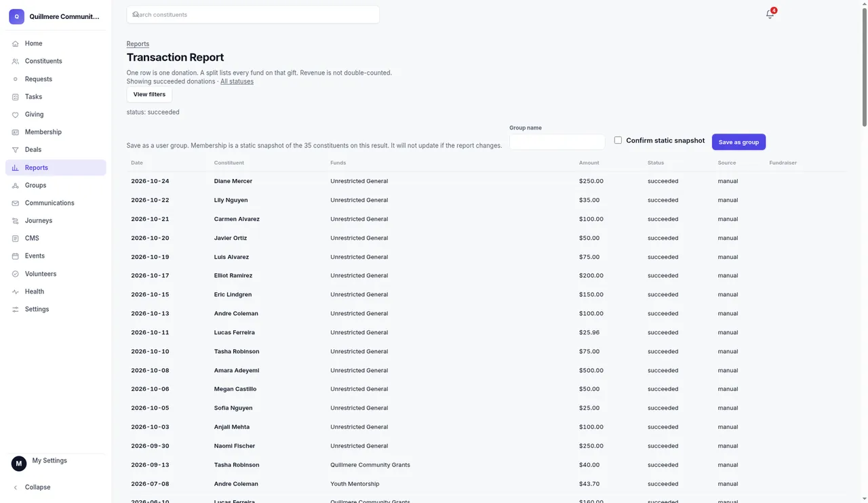Click the Youth Mentorship fund cell
Viewport: 868px width, 503px height.
click(x=355, y=484)
